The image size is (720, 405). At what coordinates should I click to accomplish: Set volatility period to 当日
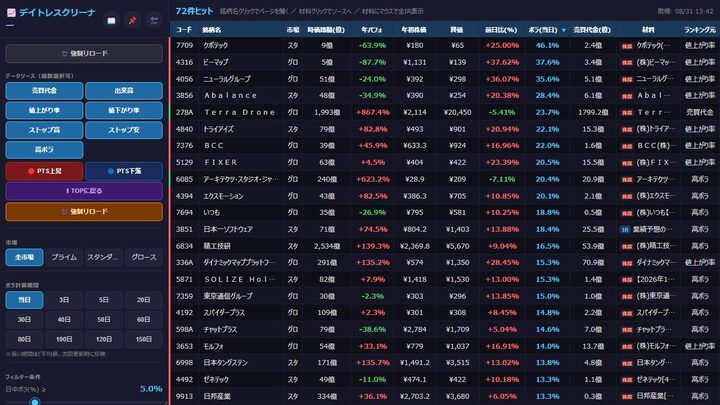tap(24, 300)
